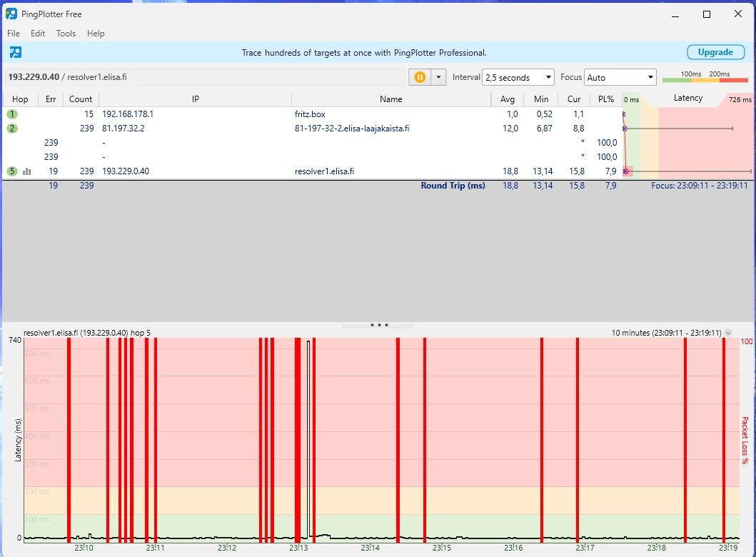756x557 pixels.
Task: Click the three-dot pane splitter handle
Action: [x=378, y=325]
